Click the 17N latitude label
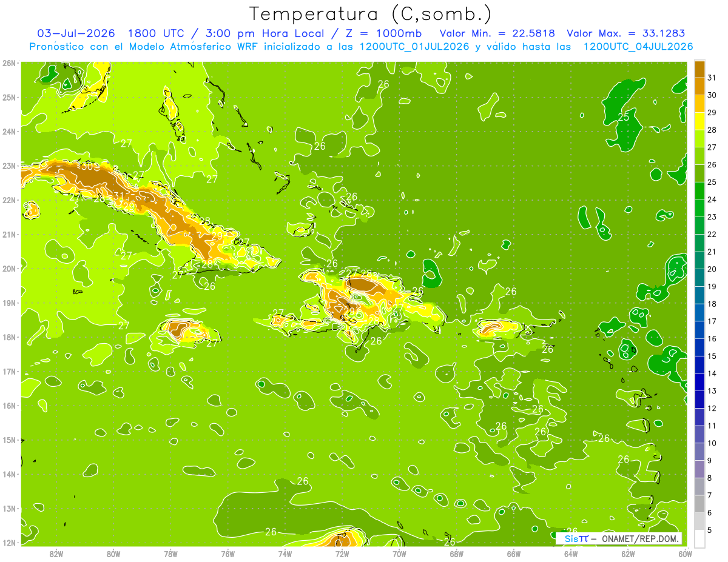Screen dimensions: 728x562 (9, 371)
